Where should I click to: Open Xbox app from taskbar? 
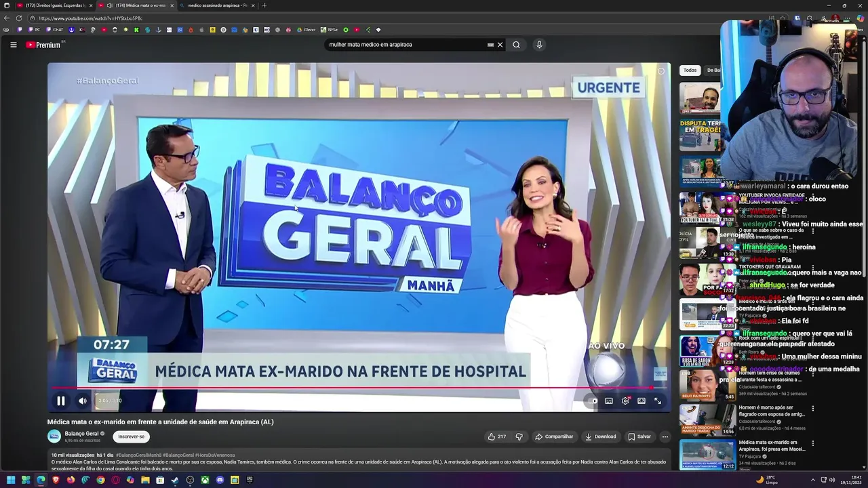click(x=205, y=480)
